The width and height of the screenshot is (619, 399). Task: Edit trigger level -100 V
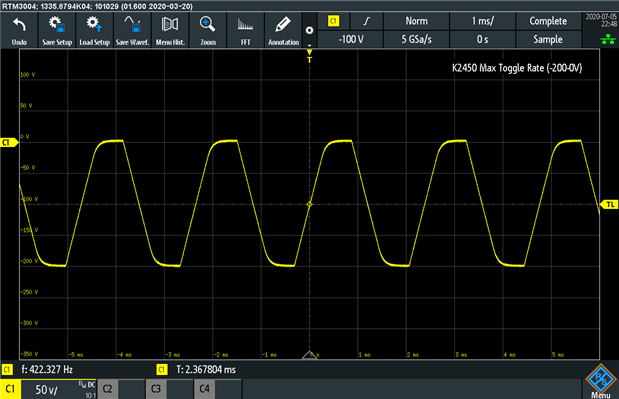[351, 39]
